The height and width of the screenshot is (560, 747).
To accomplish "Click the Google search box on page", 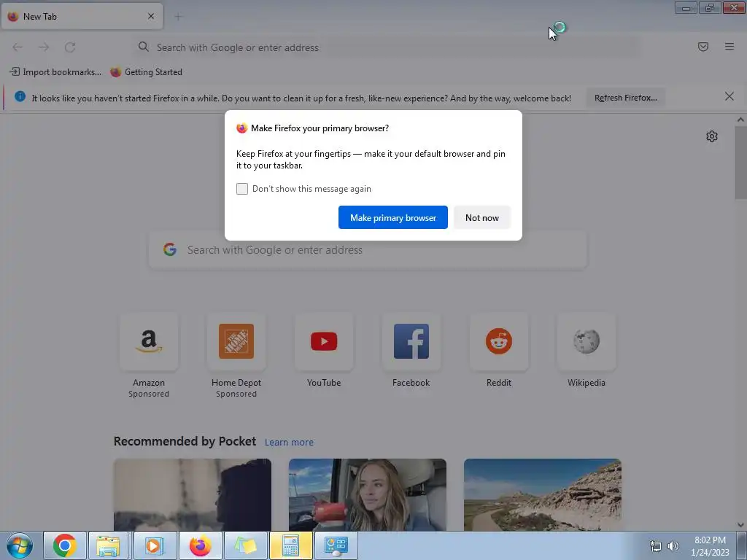I will [x=368, y=250].
